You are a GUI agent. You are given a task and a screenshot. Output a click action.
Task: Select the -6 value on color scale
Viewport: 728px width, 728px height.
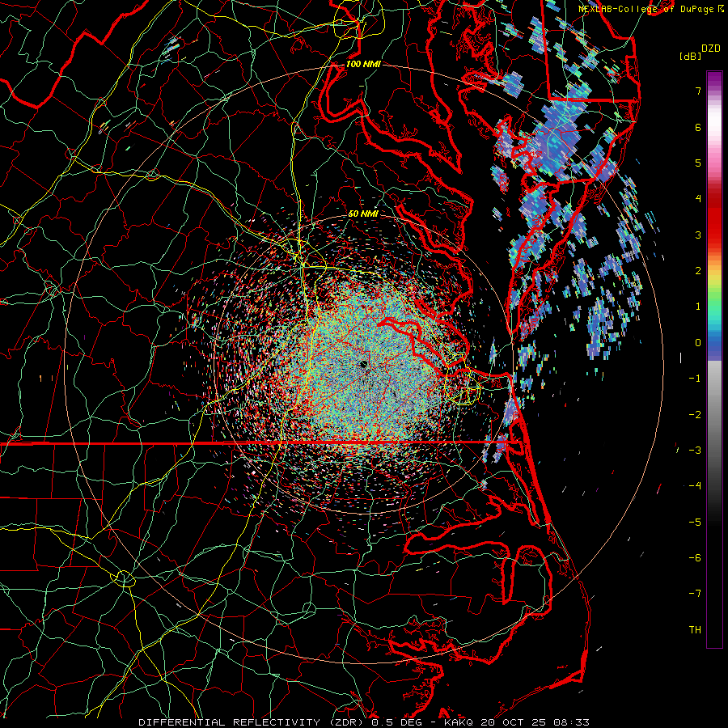tap(695, 558)
